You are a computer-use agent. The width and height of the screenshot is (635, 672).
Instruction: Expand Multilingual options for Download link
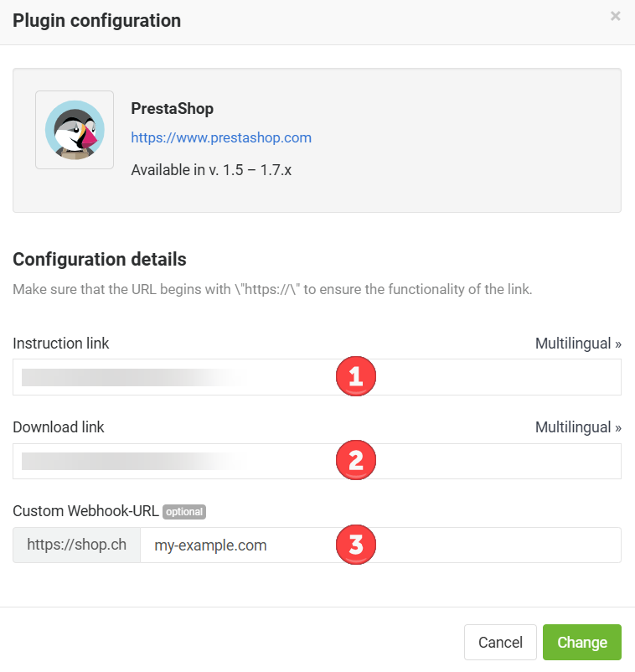578,427
